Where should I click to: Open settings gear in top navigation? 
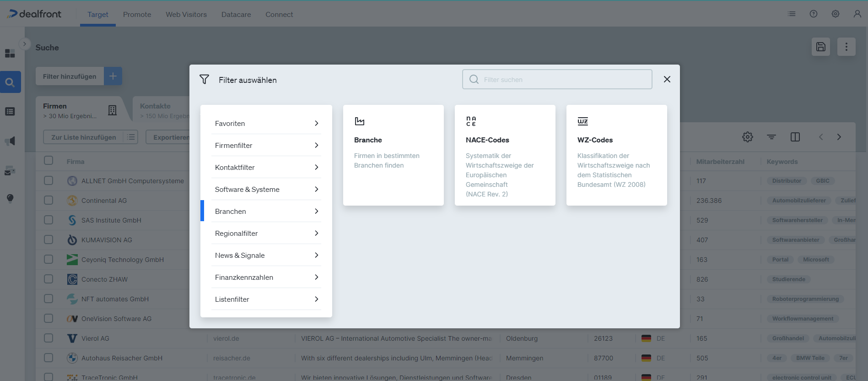click(835, 14)
